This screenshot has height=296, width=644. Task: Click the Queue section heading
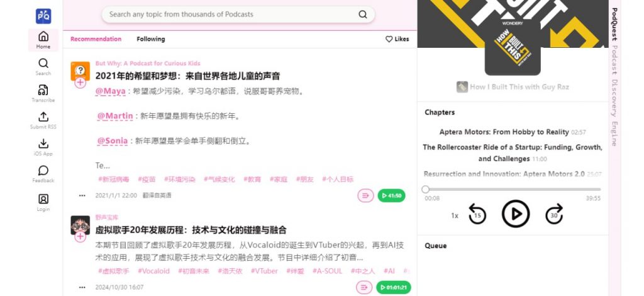click(x=436, y=246)
